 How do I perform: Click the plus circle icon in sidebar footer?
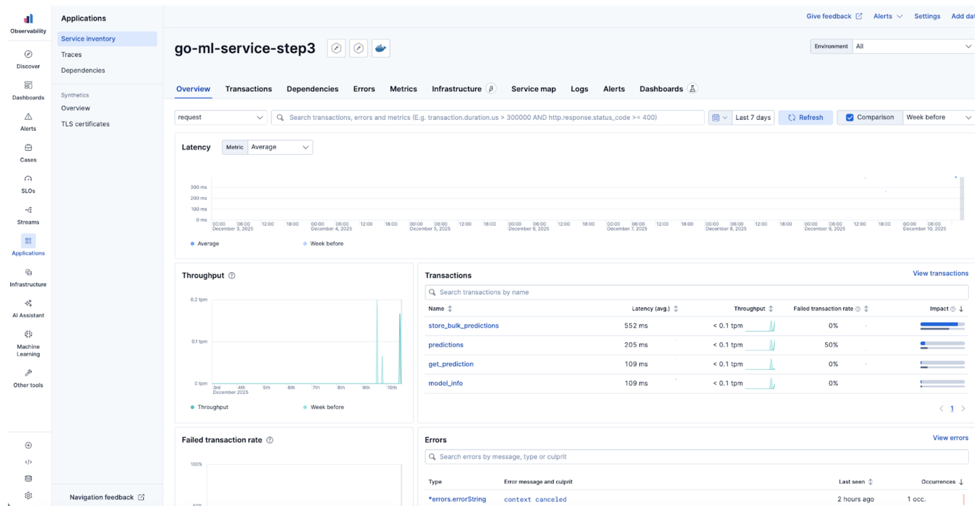point(28,446)
